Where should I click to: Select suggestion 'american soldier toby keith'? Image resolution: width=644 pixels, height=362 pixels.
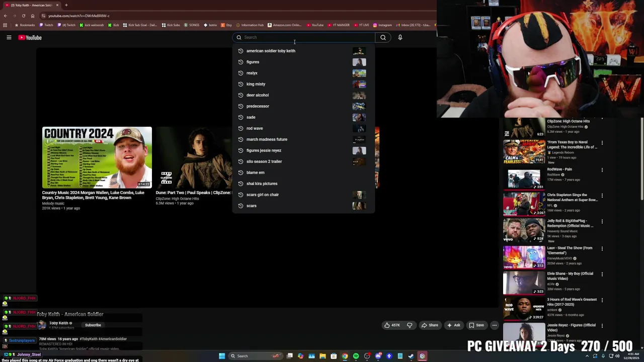click(303, 51)
